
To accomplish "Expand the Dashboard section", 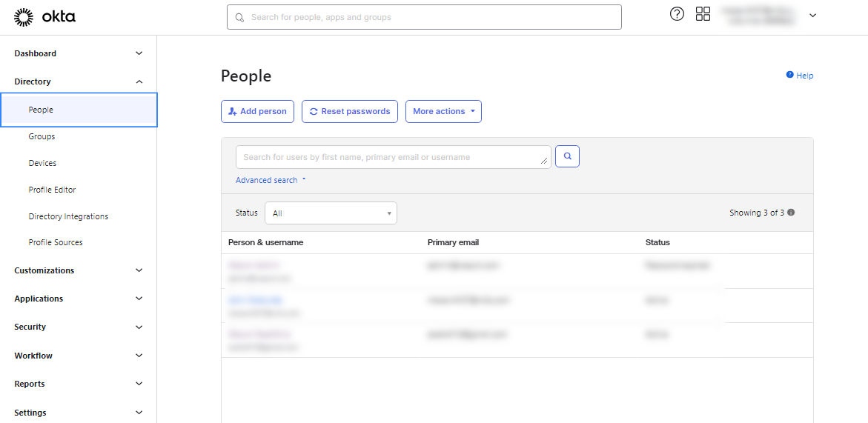I will 139,53.
